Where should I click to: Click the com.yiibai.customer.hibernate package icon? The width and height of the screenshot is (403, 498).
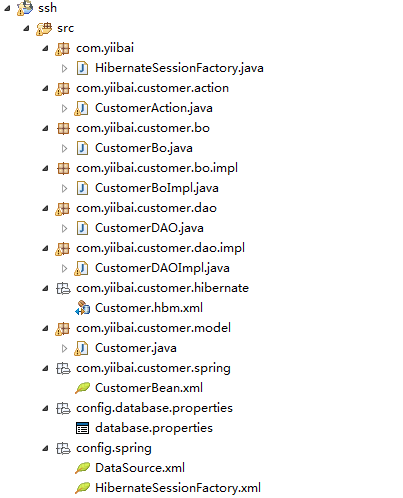pos(63,288)
